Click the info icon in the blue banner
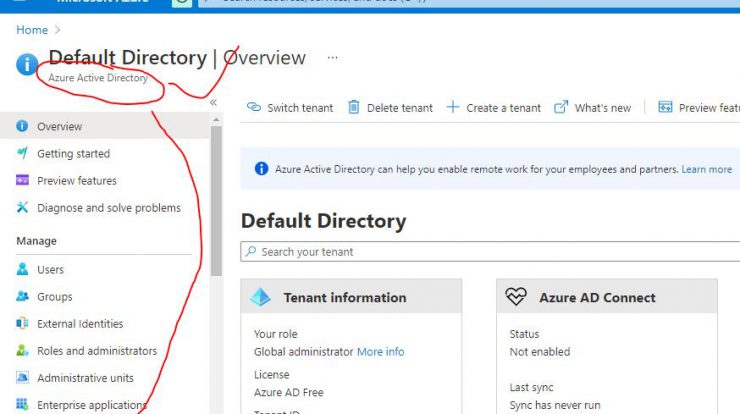The height and width of the screenshot is (414, 740). (x=261, y=169)
